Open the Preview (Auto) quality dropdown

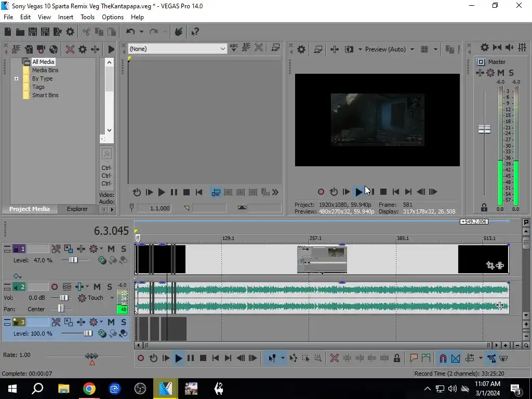[412, 49]
